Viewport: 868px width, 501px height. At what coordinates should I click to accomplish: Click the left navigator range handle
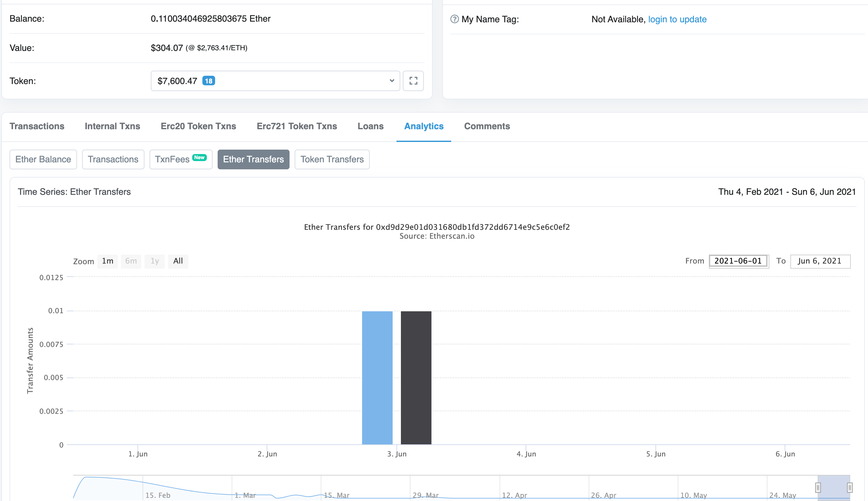click(x=818, y=487)
